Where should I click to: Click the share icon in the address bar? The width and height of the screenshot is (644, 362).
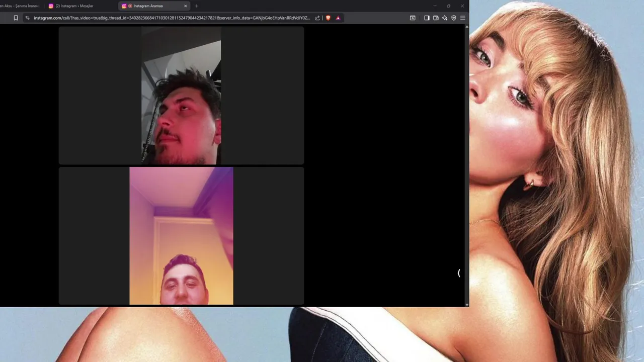tap(317, 18)
